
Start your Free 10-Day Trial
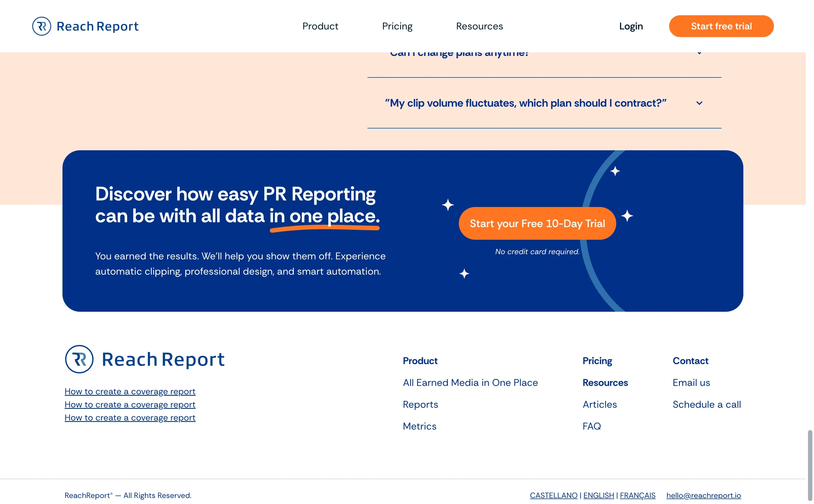click(x=537, y=223)
